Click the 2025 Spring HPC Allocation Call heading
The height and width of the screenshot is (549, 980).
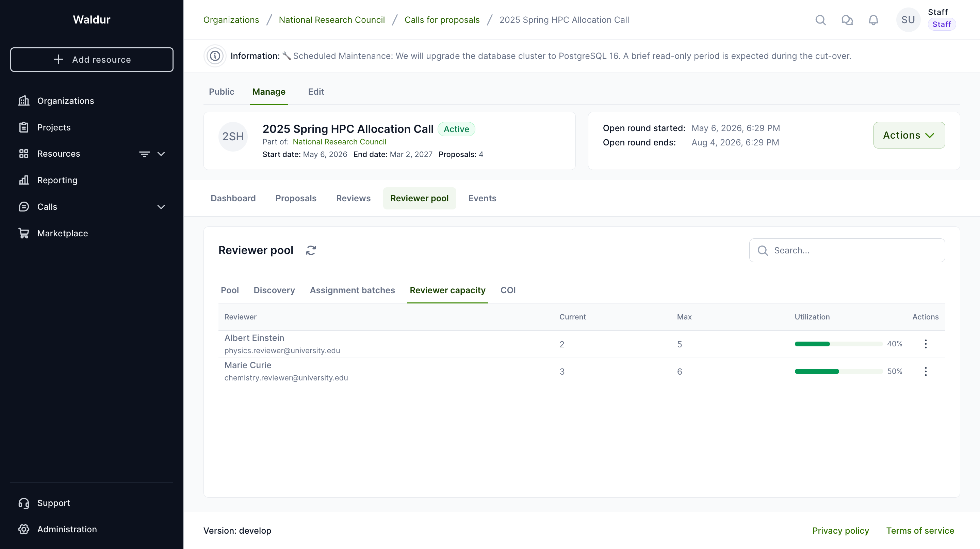point(348,129)
